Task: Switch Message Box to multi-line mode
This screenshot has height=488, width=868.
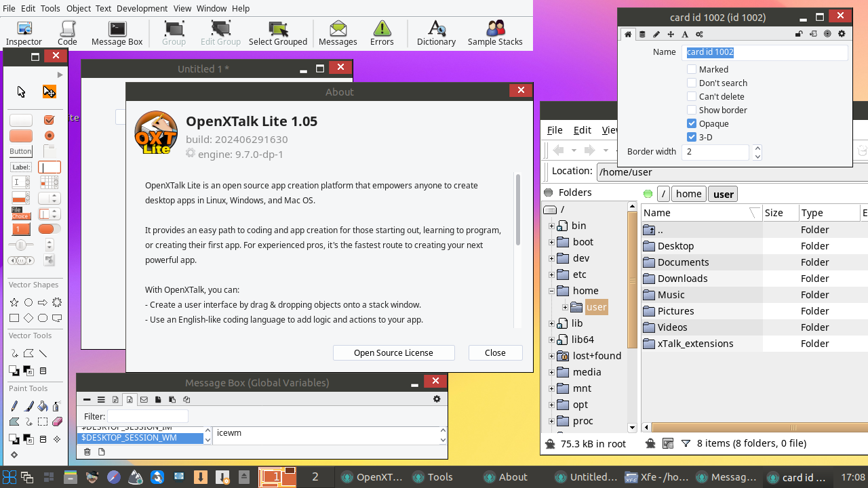Action: (101, 400)
